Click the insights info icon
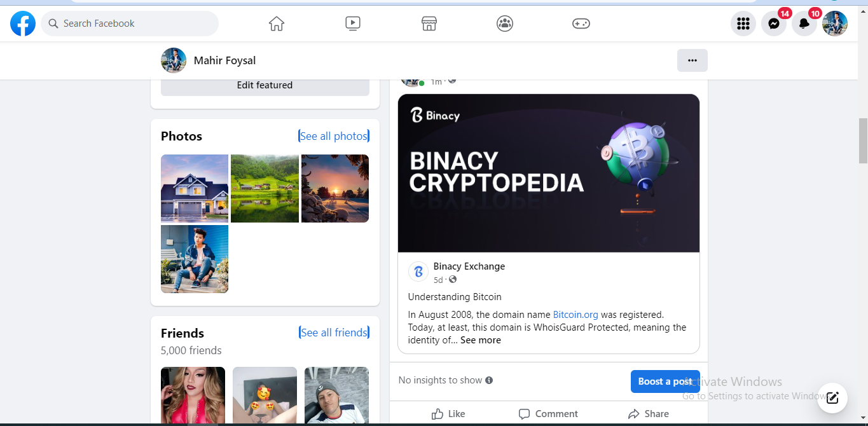This screenshot has width=868, height=426. tap(489, 380)
